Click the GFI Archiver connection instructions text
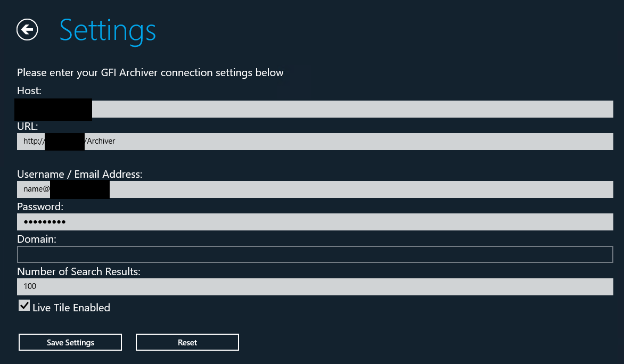The width and height of the screenshot is (624, 364). point(151,73)
